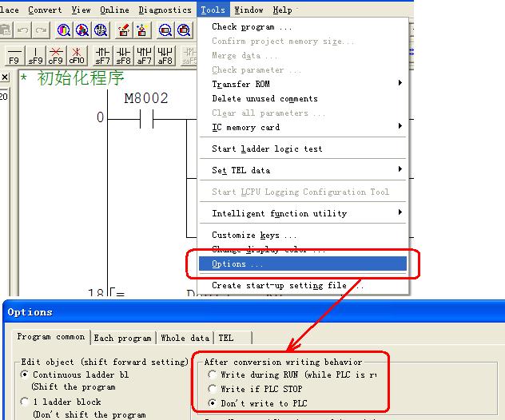Click the sF9 vertical line ladder icon
This screenshot has width=505, height=420.
coord(36,55)
